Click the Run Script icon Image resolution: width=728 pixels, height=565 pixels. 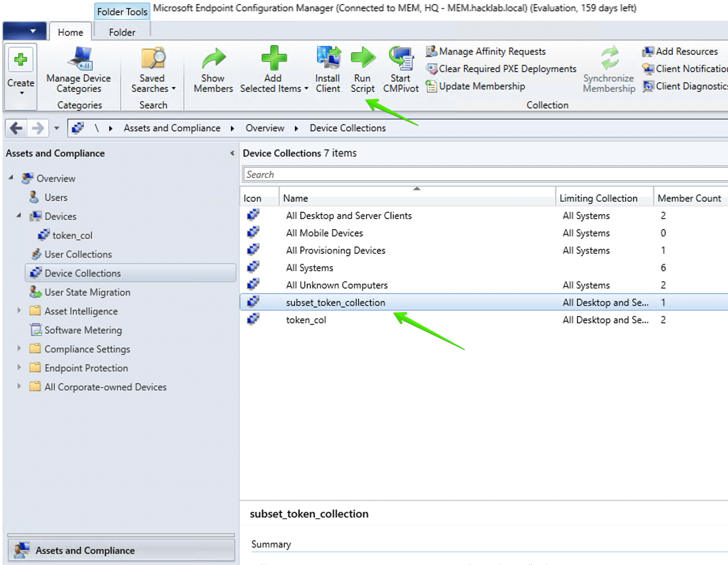click(x=363, y=58)
